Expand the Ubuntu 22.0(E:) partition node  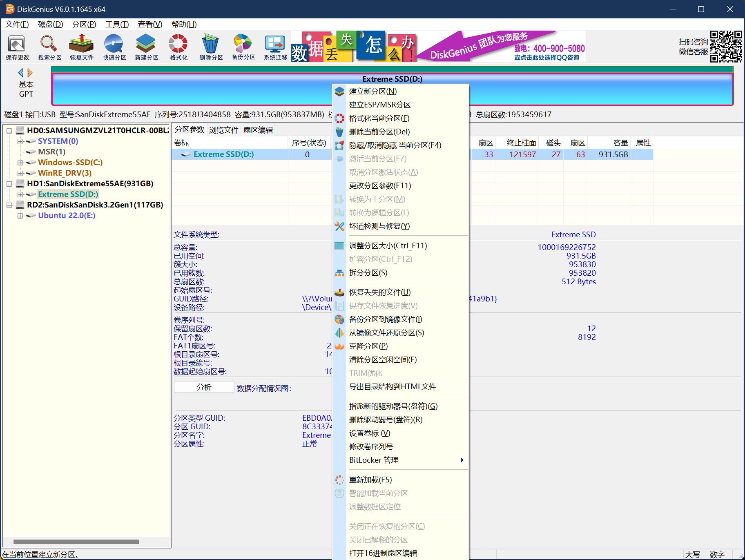click(x=20, y=216)
